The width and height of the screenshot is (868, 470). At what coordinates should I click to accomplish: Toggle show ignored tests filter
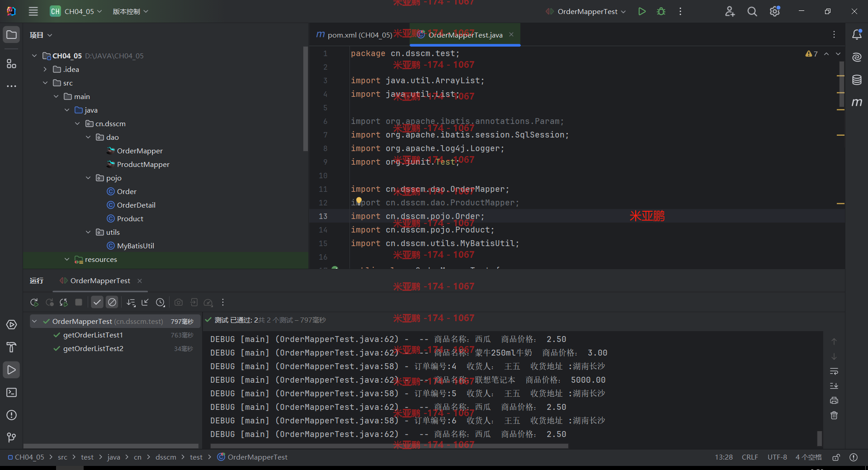[x=112, y=302]
